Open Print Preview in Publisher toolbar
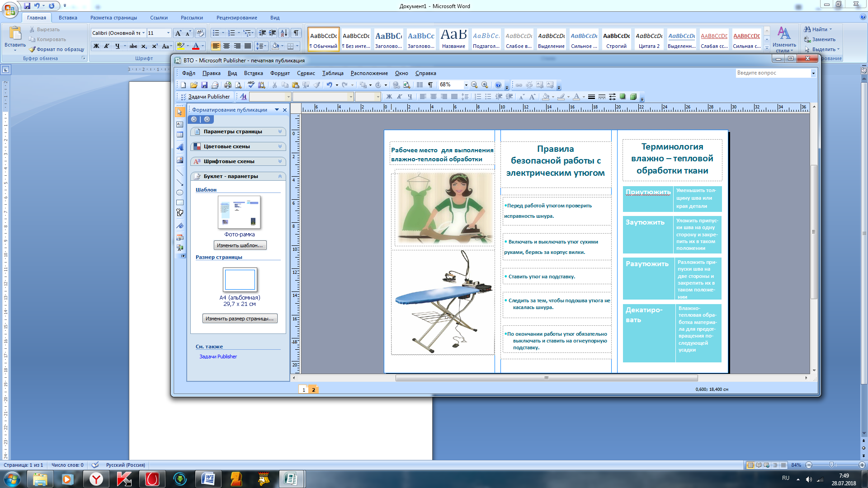The image size is (868, 488). pyautogui.click(x=238, y=85)
